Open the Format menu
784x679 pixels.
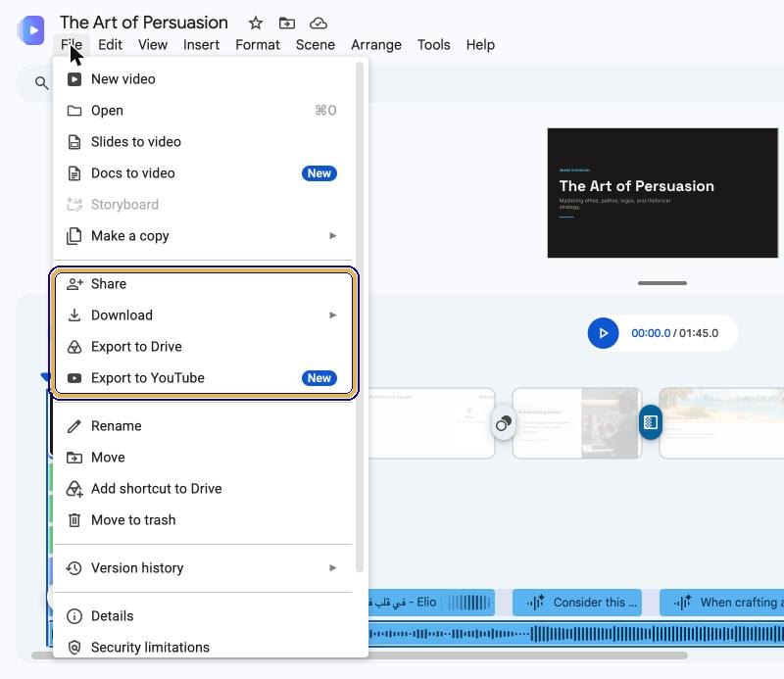click(258, 44)
